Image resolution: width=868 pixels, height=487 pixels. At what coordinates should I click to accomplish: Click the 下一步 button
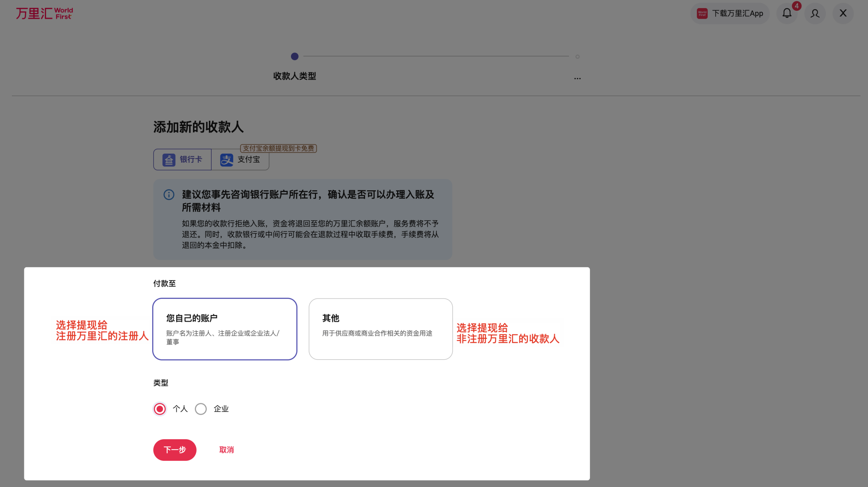pos(175,450)
